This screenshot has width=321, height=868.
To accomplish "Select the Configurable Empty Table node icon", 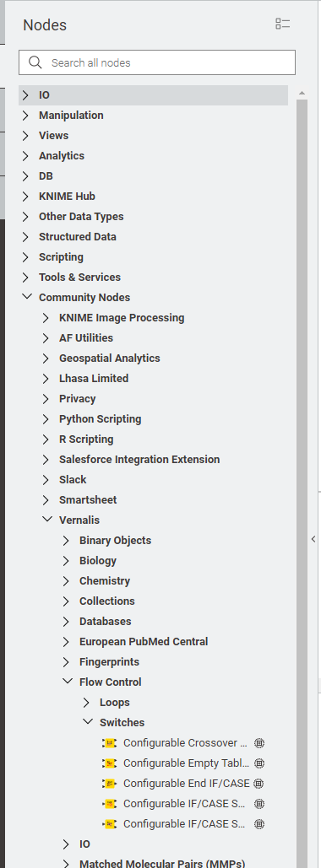I will click(109, 763).
